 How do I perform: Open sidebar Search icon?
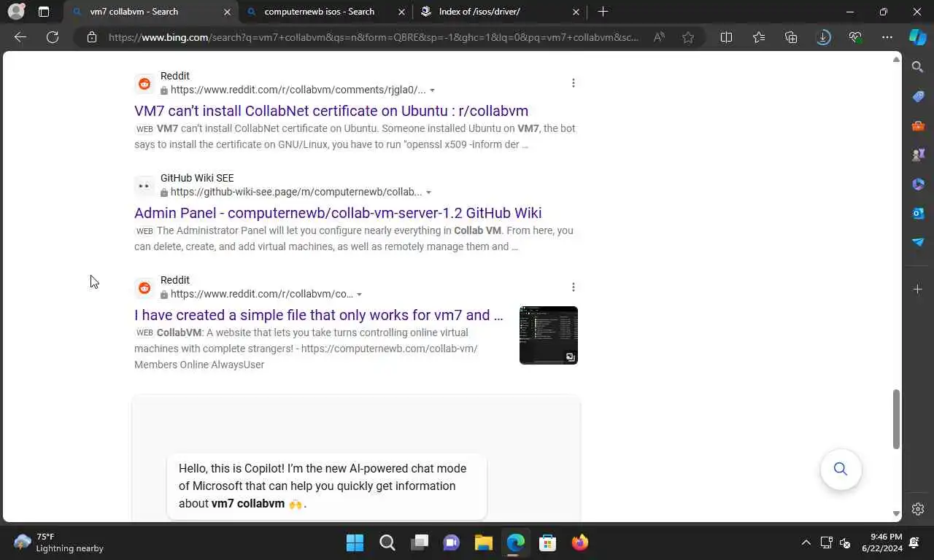[x=918, y=67]
